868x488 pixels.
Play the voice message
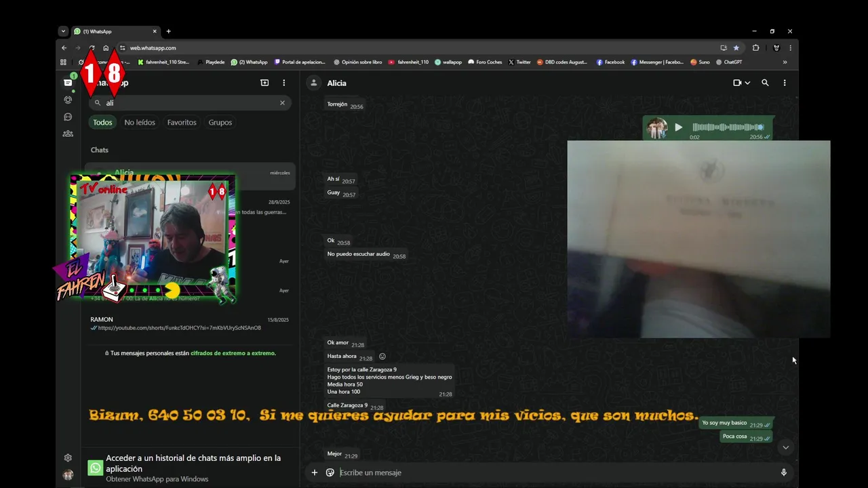click(678, 127)
